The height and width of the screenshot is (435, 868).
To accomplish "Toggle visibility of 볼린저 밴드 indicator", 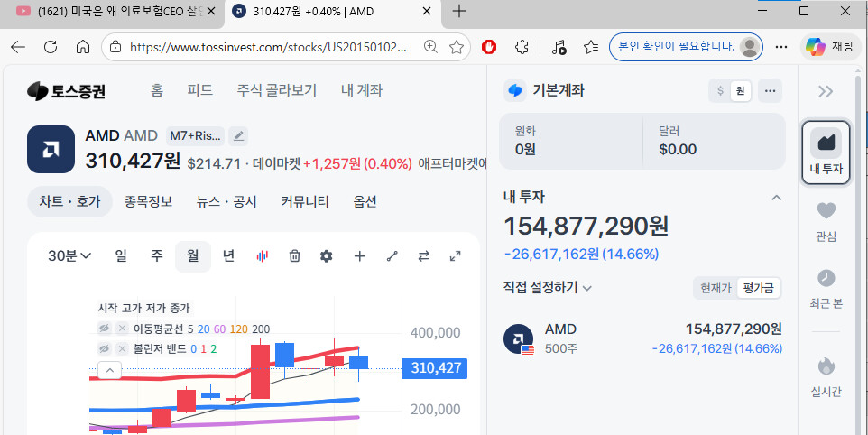I will tap(104, 348).
